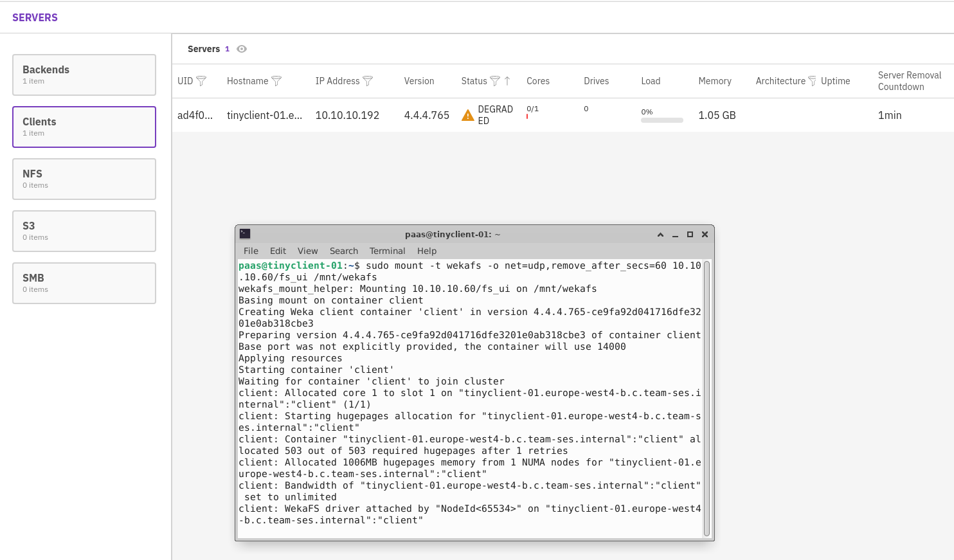The width and height of the screenshot is (954, 560).
Task: Click the "Starting container 'client'" terminal line
Action: (316, 370)
